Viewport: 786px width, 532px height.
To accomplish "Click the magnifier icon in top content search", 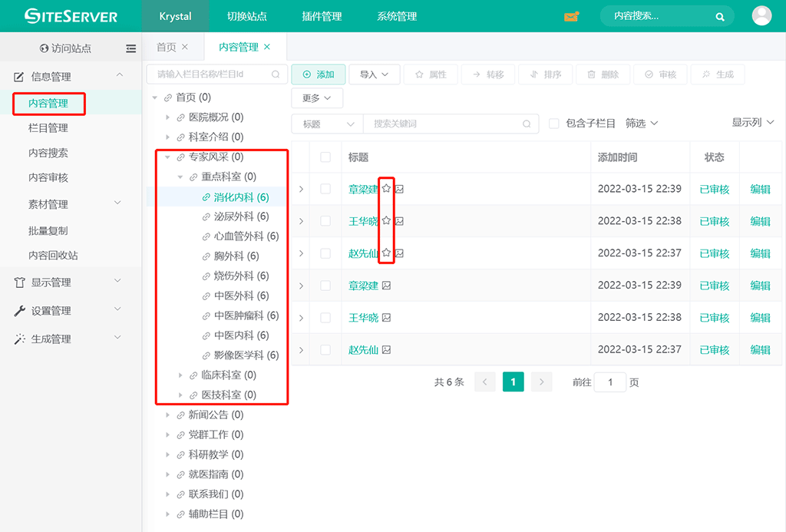I will point(720,16).
